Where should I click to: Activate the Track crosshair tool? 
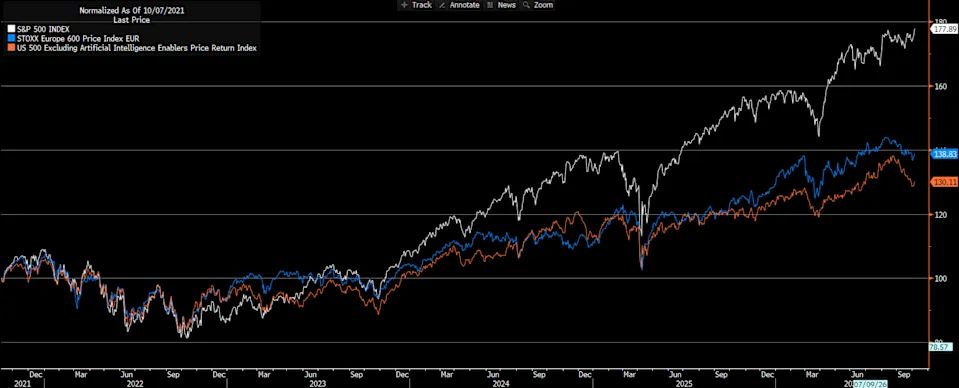416,5
